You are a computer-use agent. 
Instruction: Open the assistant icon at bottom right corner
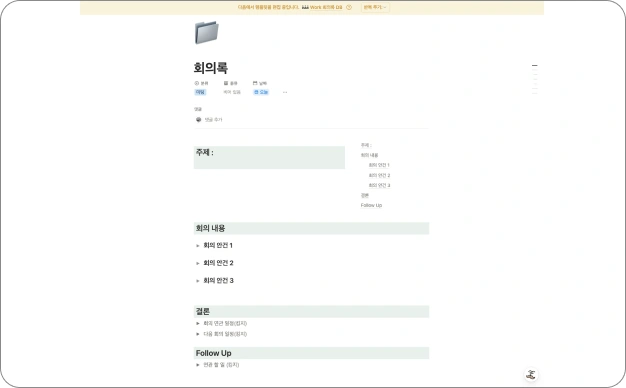click(x=531, y=374)
